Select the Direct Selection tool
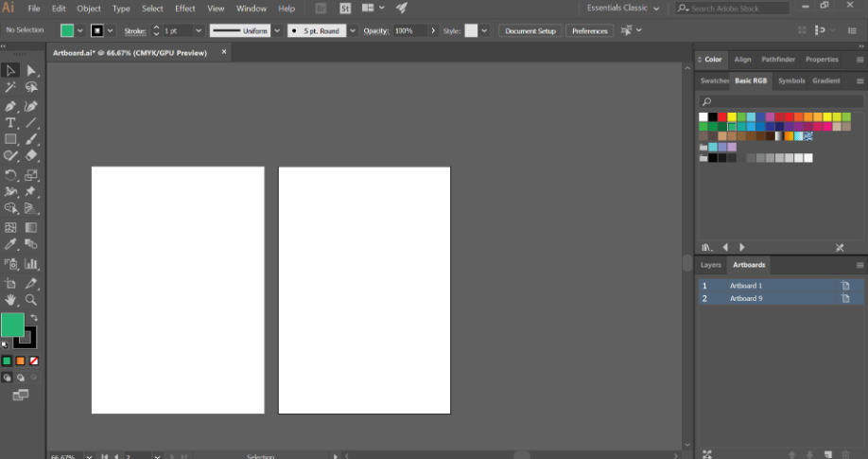This screenshot has height=459, width=868. pyautogui.click(x=31, y=70)
